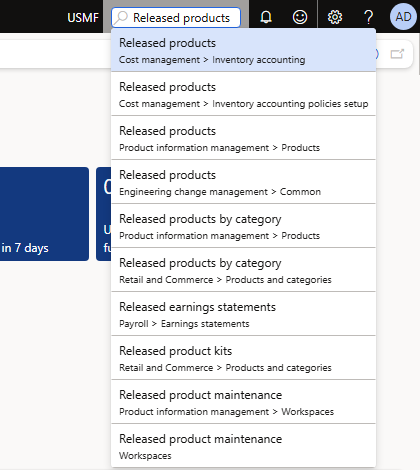Click the smiley feedback icon
Image resolution: width=420 pixels, height=470 pixels.
pyautogui.click(x=300, y=17)
